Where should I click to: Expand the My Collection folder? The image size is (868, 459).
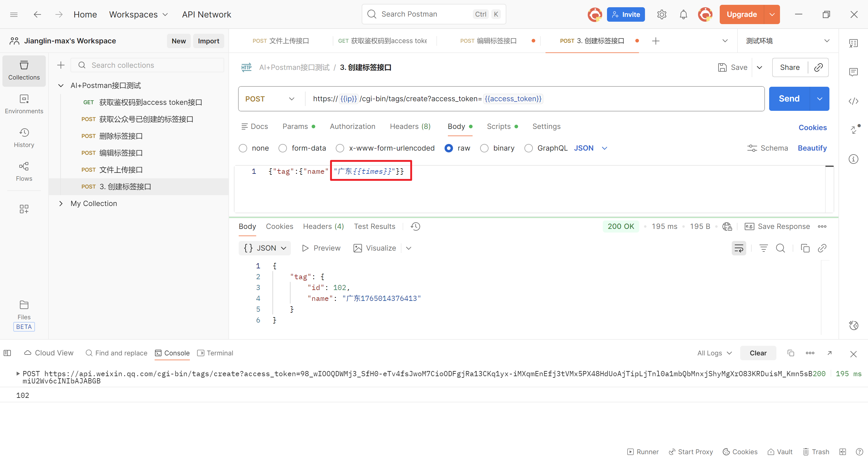61,203
